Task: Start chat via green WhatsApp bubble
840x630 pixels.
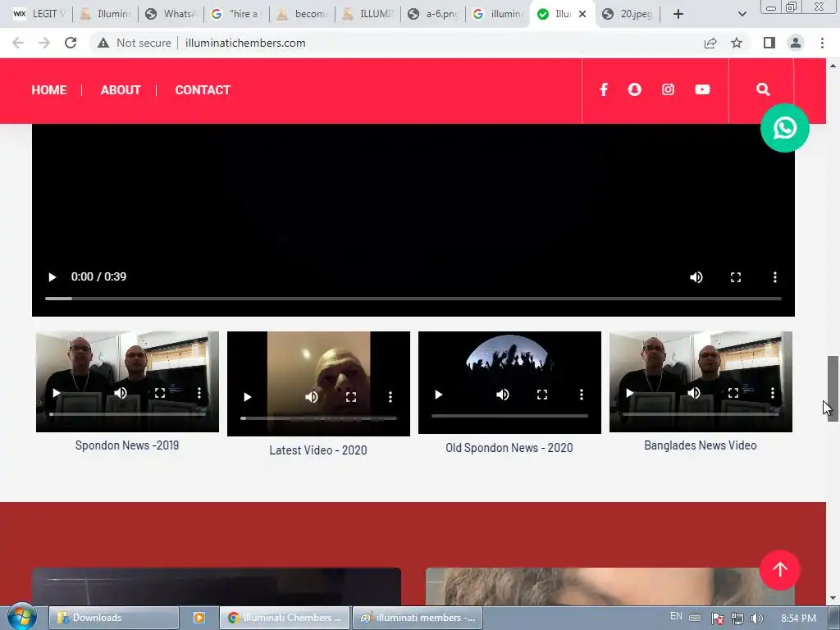Action: 785,128
